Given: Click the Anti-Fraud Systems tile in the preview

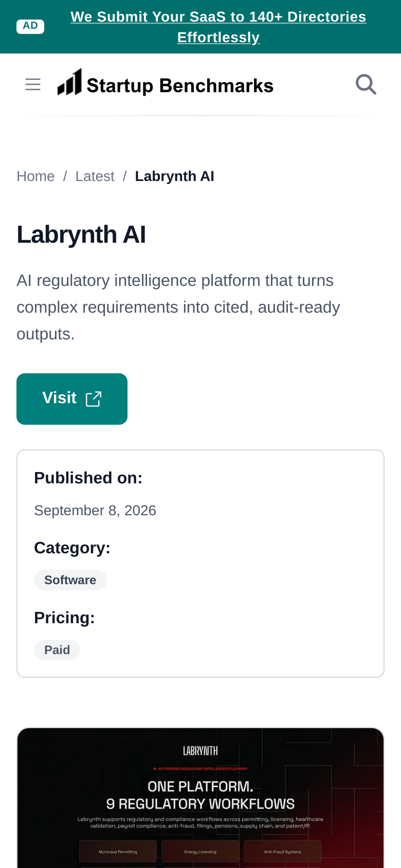Looking at the screenshot, I should pyautogui.click(x=283, y=852).
